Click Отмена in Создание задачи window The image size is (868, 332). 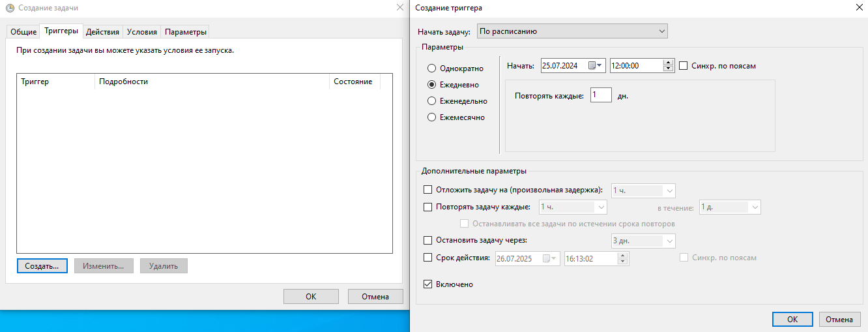pos(377,296)
